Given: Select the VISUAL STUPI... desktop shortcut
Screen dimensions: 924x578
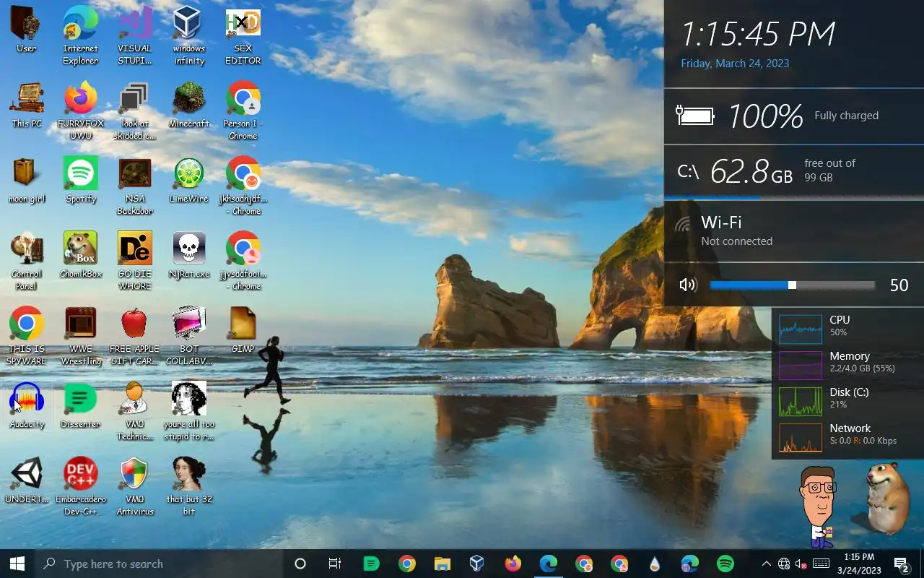Looking at the screenshot, I should [135, 35].
